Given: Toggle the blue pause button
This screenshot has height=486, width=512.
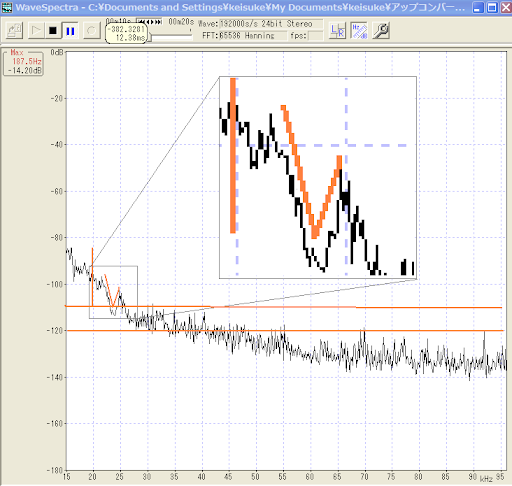Looking at the screenshot, I should coord(70,31).
